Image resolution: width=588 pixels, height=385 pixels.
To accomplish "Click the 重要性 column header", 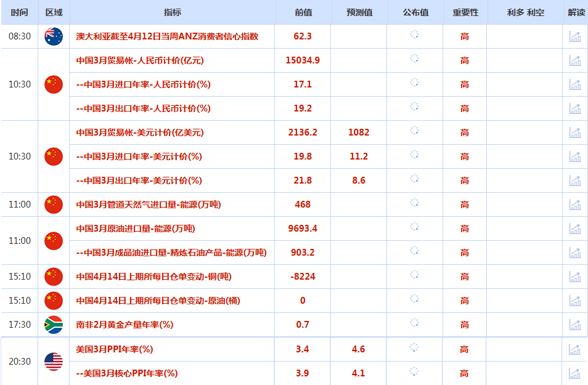I will 465,12.
